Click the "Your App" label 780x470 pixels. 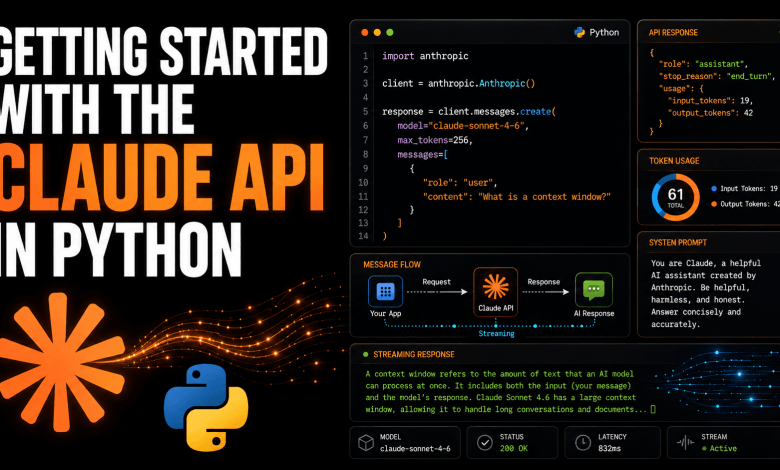pos(386,313)
